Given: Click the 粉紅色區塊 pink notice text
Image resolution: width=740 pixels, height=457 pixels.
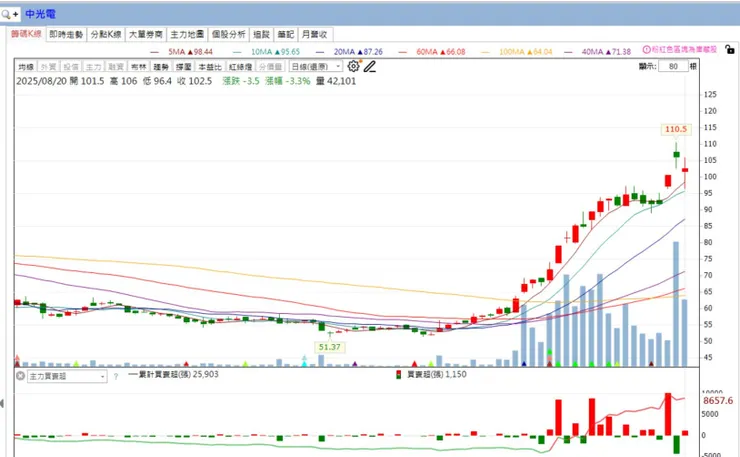Looking at the screenshot, I should (x=684, y=49).
